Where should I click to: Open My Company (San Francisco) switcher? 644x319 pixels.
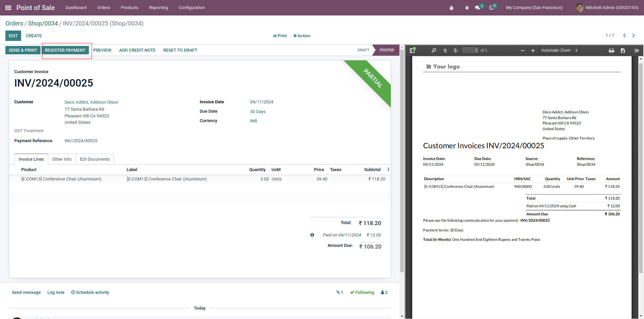point(534,8)
